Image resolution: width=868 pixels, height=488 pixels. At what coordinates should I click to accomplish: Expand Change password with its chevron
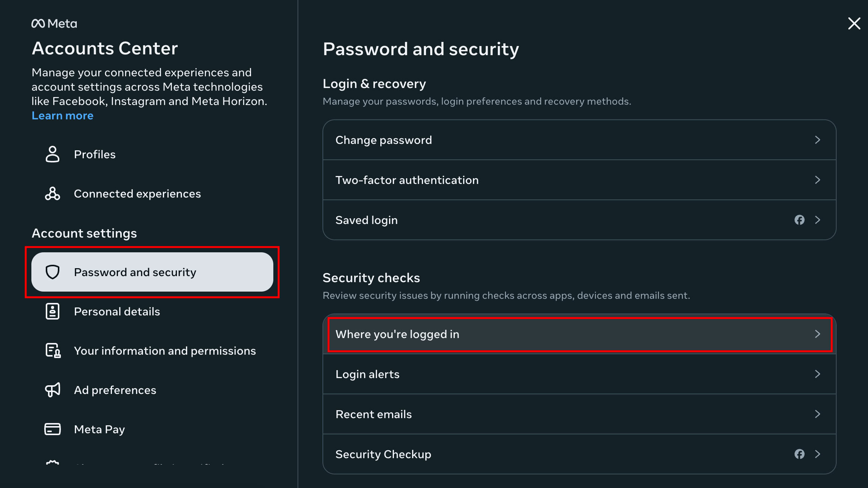tap(817, 140)
